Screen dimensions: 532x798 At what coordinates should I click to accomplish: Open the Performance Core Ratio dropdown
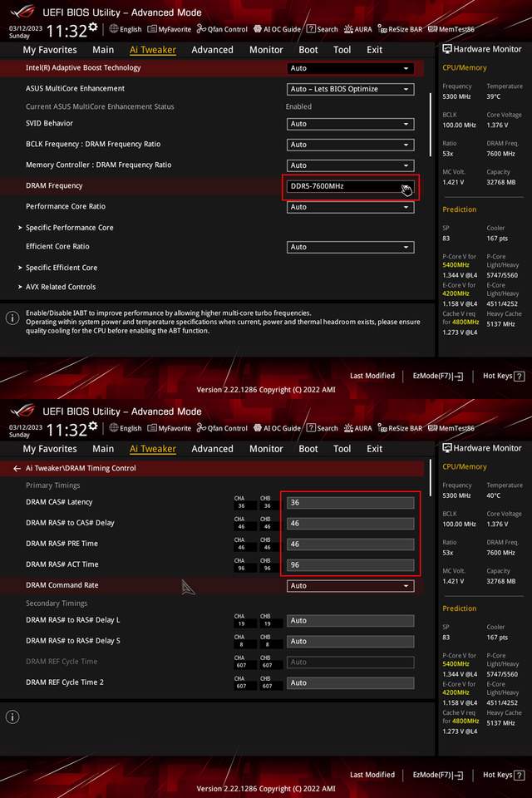coord(350,207)
